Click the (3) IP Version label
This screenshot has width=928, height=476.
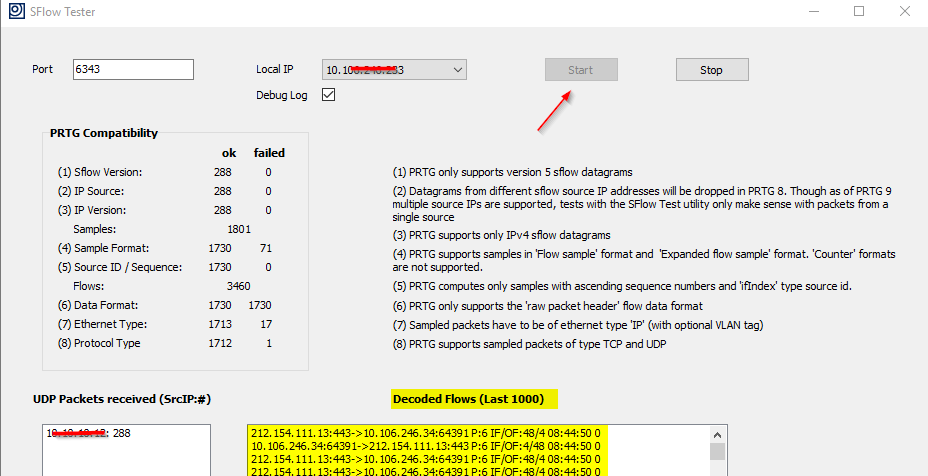92,210
